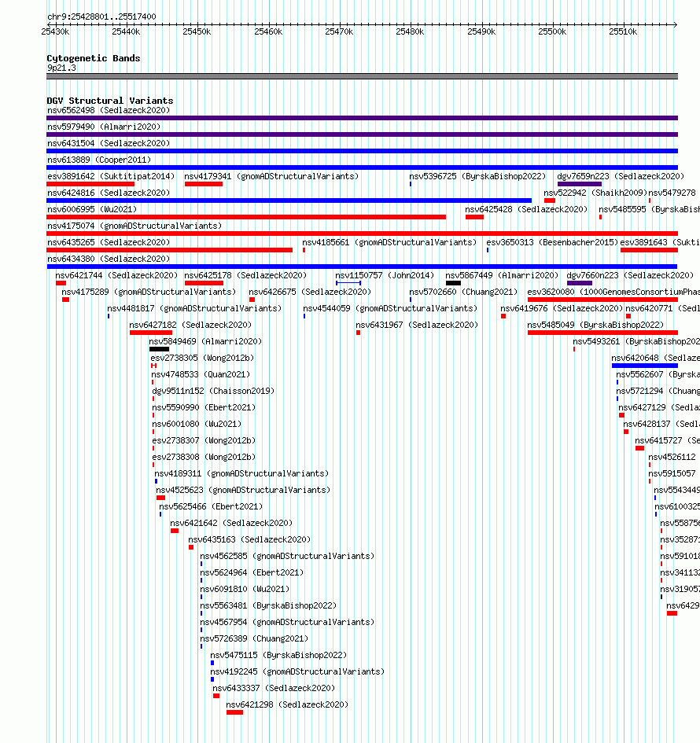
Task: Open nsv4481817 (gnomADStructuralVariants) label
Action: (x=194, y=308)
